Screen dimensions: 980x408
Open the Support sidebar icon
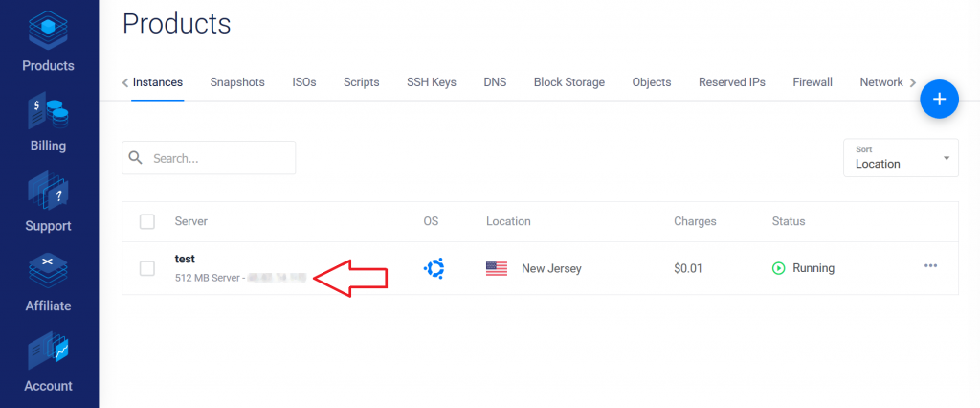click(x=48, y=194)
